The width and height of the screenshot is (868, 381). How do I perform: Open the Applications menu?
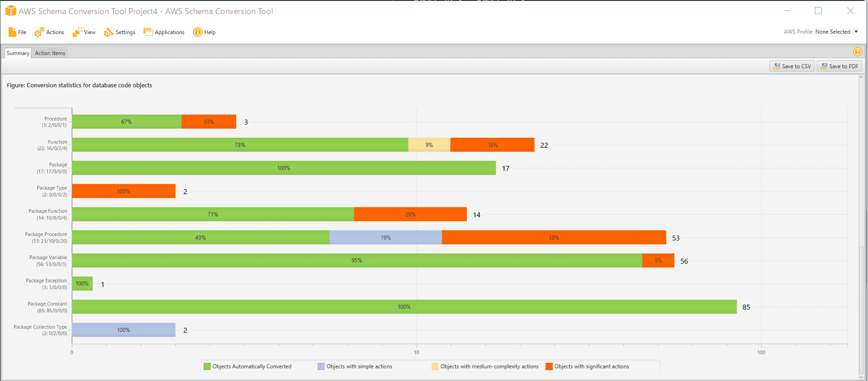tap(164, 32)
